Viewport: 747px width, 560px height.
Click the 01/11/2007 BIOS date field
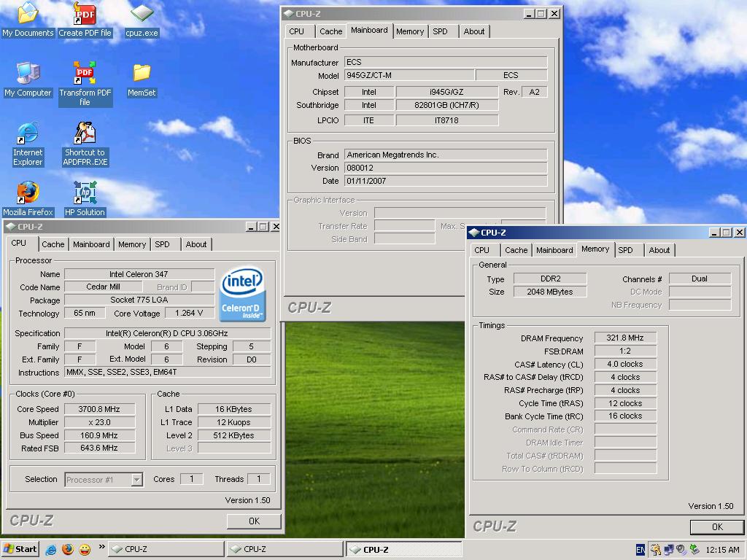(x=446, y=181)
